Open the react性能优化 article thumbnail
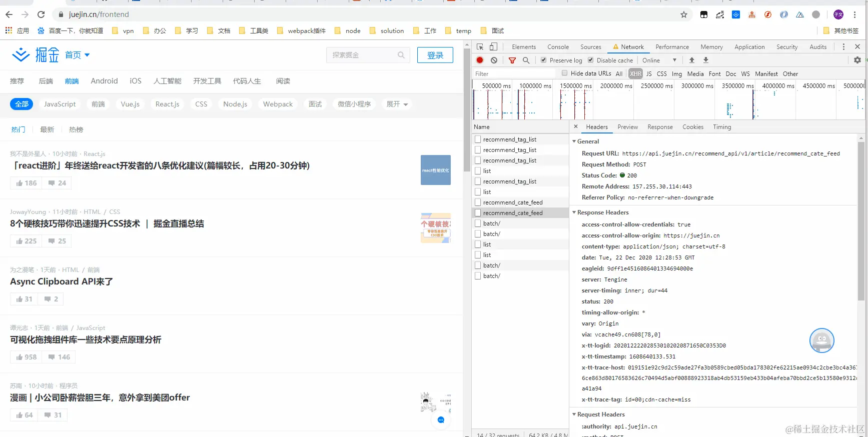The image size is (868, 437). point(436,170)
